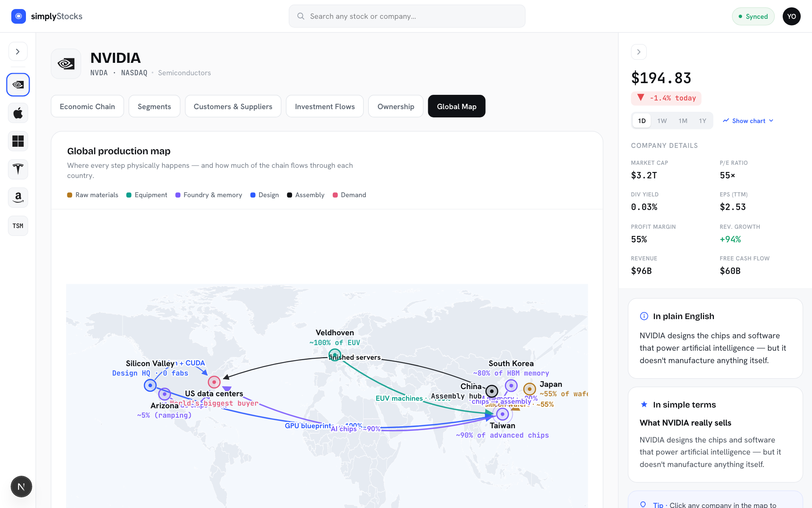Click the $96B revenue value

641,271
